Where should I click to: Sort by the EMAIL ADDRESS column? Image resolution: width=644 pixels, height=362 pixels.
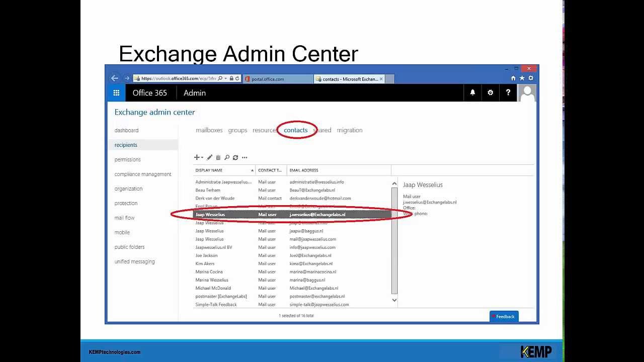[339, 170]
